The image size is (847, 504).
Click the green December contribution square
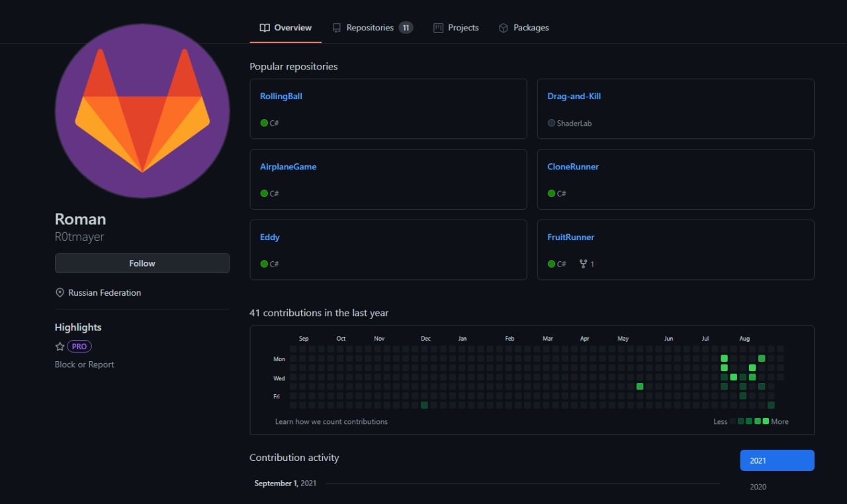[424, 405]
